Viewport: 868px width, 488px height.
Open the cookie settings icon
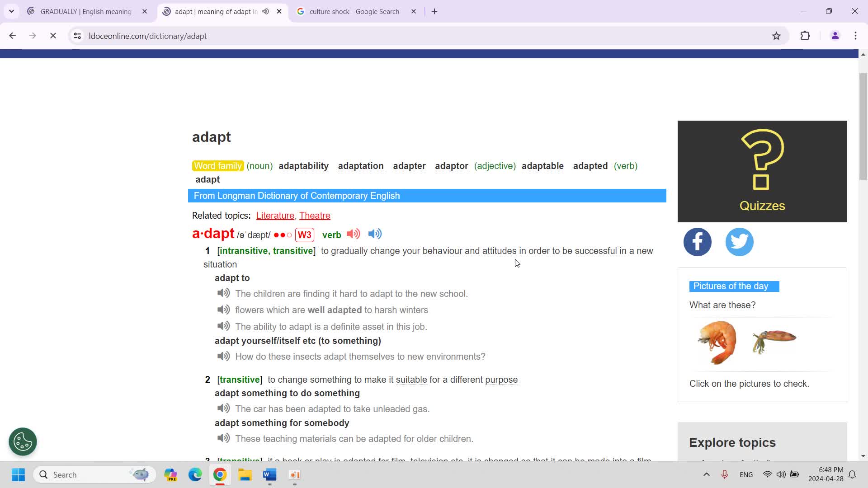point(23,441)
